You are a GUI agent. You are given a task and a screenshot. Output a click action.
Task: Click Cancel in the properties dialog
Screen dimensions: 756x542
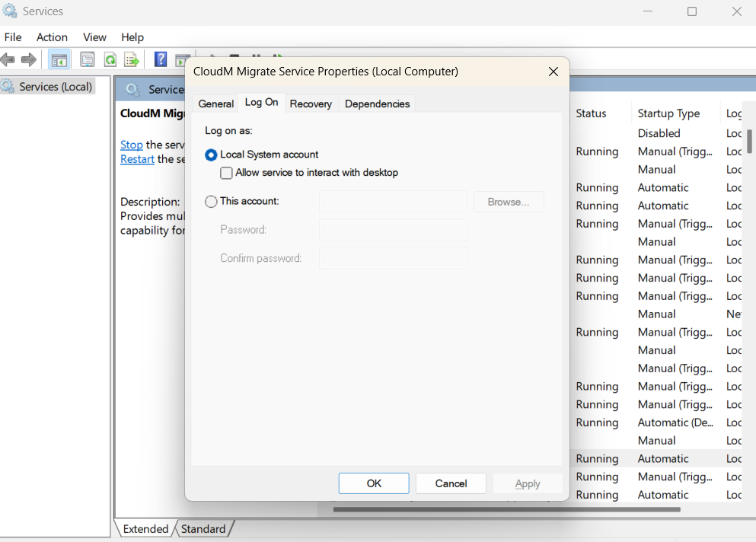click(451, 483)
